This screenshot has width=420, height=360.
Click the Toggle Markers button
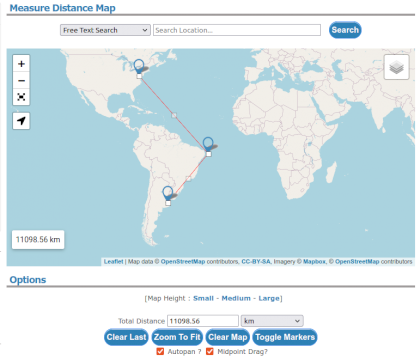point(285,337)
